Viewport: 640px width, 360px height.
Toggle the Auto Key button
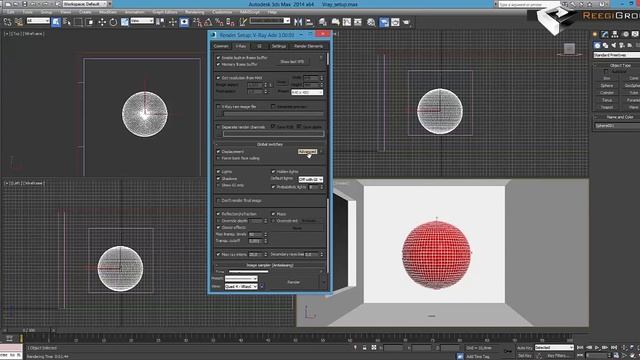524,348
